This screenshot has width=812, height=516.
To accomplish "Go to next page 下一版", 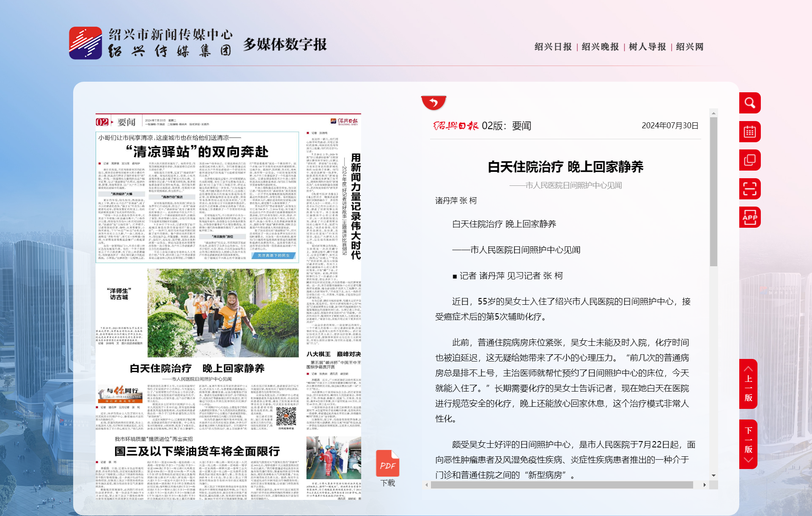I will [x=748, y=444].
